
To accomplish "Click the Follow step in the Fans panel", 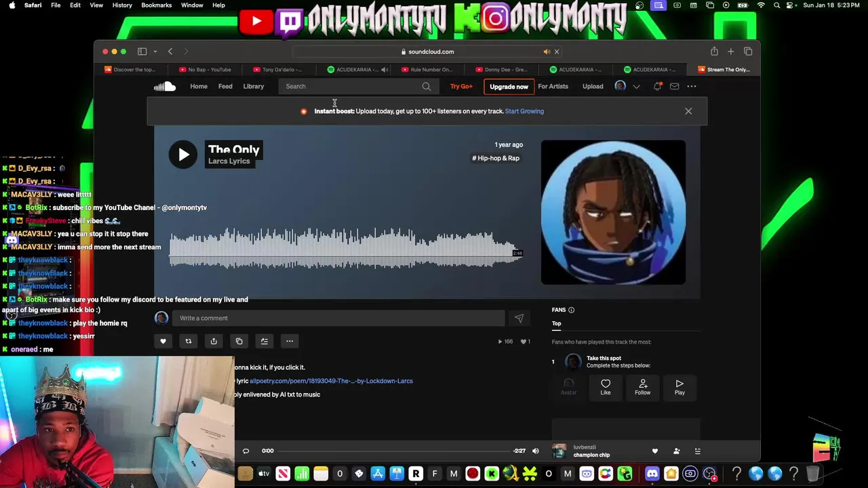I will pos(642,387).
